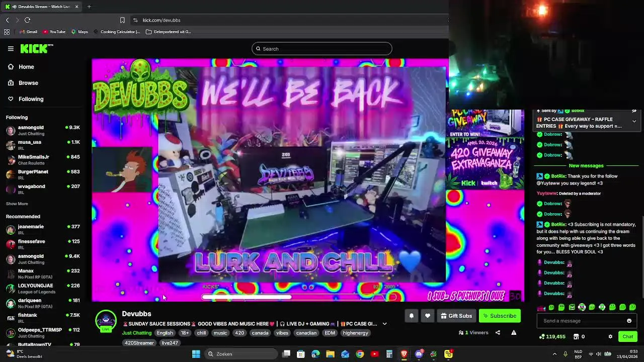Viewport: 644px width, 362px height.
Task: Subscribe to Devubbs channel
Action: tap(500, 316)
